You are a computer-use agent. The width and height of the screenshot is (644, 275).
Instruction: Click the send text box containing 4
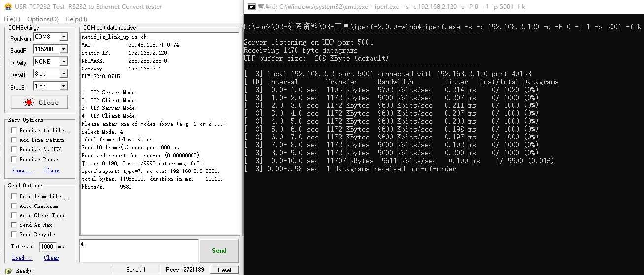pos(139,251)
